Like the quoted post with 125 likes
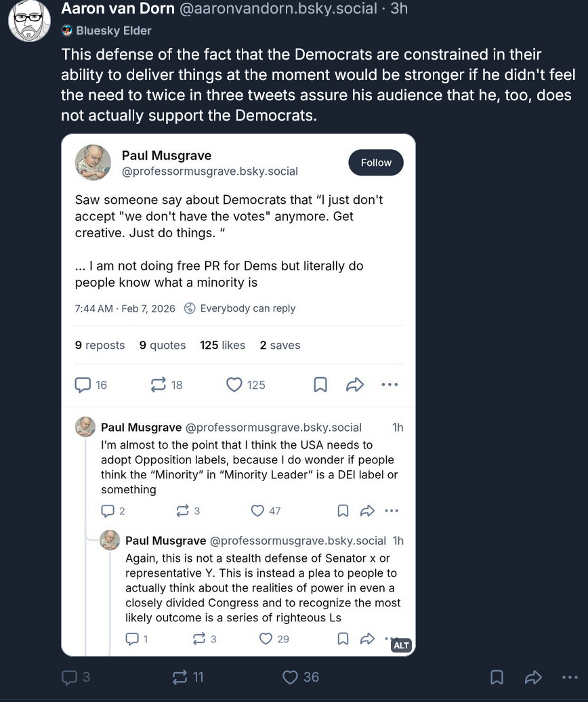The width and height of the screenshot is (588, 702). coord(234,385)
